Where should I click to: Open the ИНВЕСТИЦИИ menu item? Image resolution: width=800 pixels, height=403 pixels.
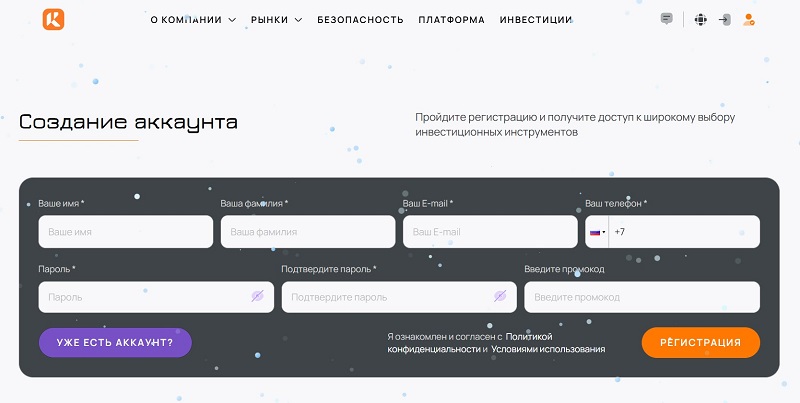click(536, 20)
